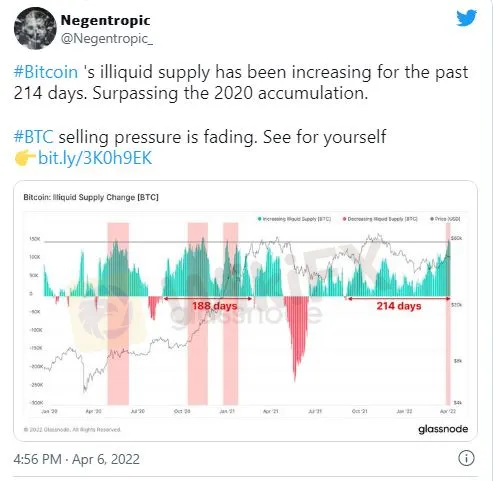
Task: Click the Decreasing Illiquid Supply legend dot
Action: tap(344, 219)
